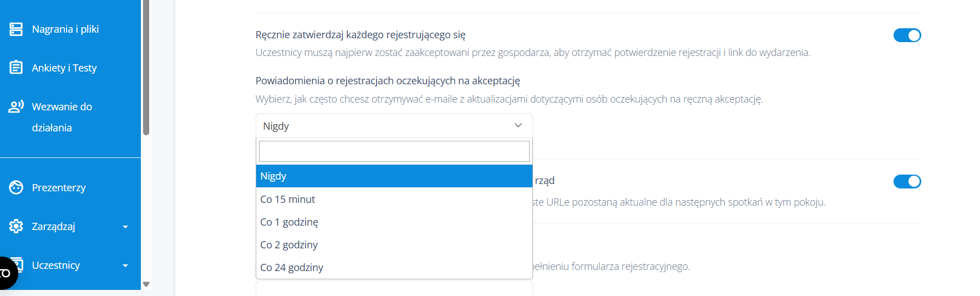Image resolution: width=980 pixels, height=296 pixels.
Task: Collapse the Nigdy dropdown chevron
Action: (518, 126)
